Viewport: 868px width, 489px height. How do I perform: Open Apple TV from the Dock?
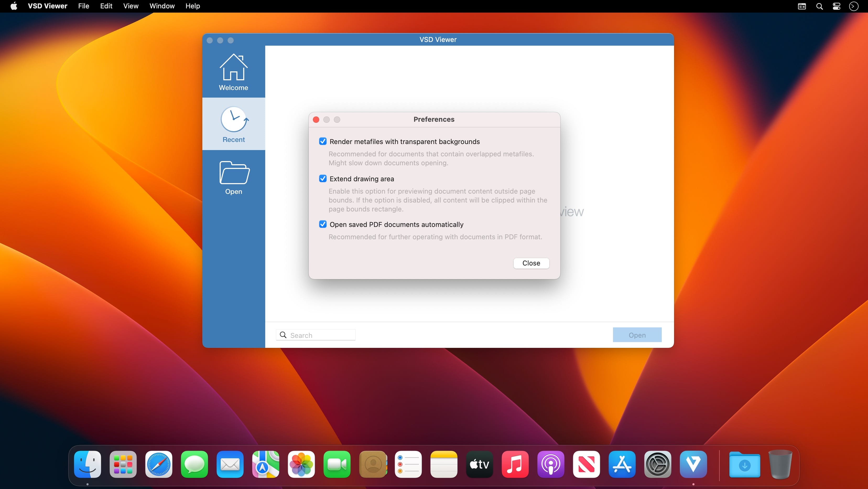click(x=480, y=464)
